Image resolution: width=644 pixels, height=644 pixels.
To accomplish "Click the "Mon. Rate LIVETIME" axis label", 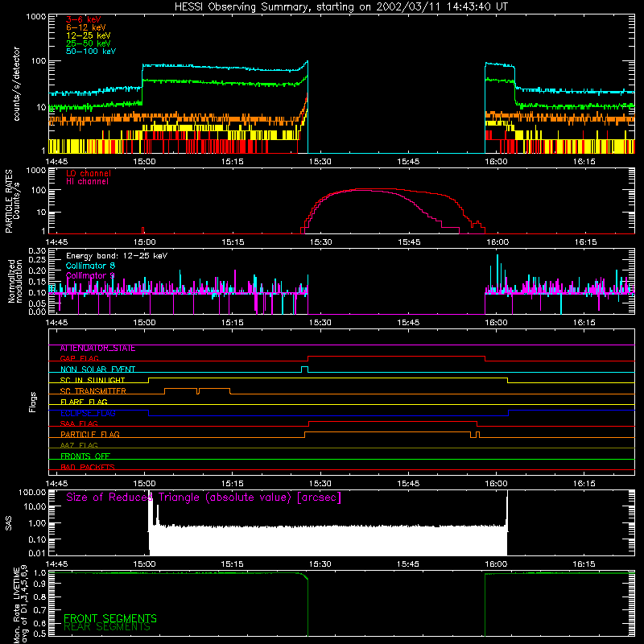I will [x=16, y=605].
